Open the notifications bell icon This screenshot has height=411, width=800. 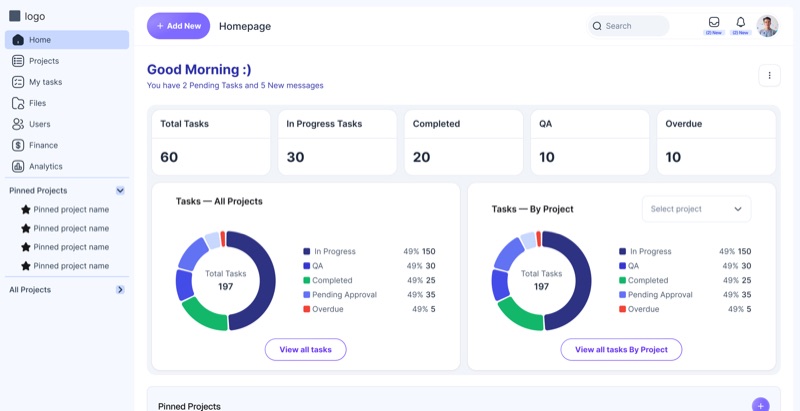tap(740, 22)
